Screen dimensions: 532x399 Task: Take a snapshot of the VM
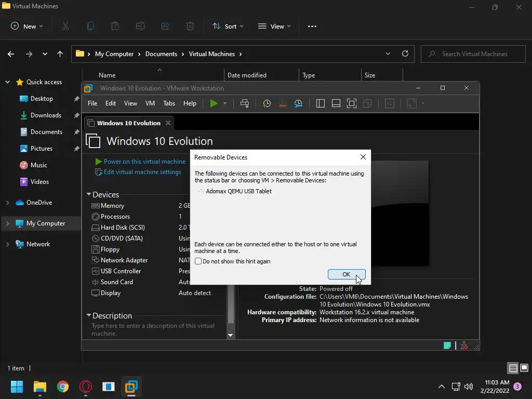coord(267,103)
